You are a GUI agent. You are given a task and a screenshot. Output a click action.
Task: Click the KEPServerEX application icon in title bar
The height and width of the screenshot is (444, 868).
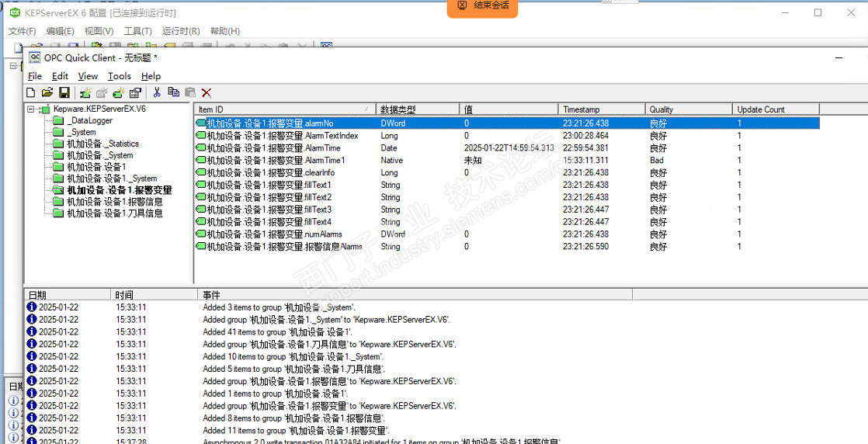[x=16, y=12]
